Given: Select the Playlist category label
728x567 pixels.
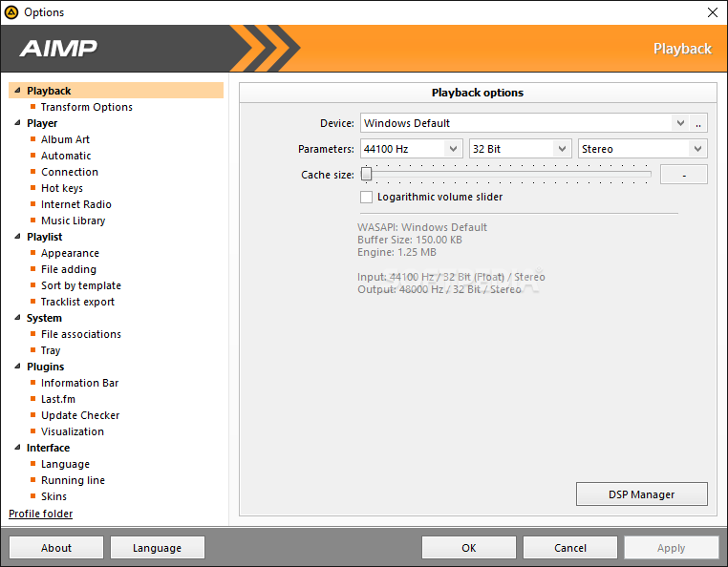Looking at the screenshot, I should click(x=45, y=237).
